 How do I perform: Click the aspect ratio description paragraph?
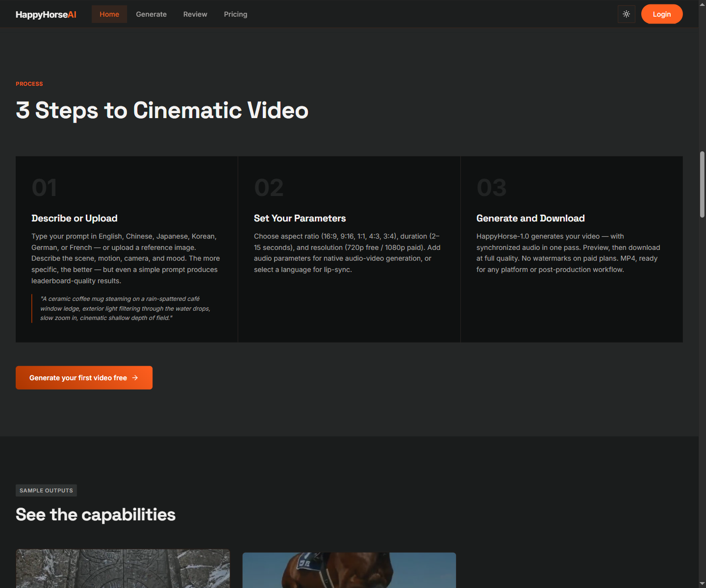[x=347, y=253]
